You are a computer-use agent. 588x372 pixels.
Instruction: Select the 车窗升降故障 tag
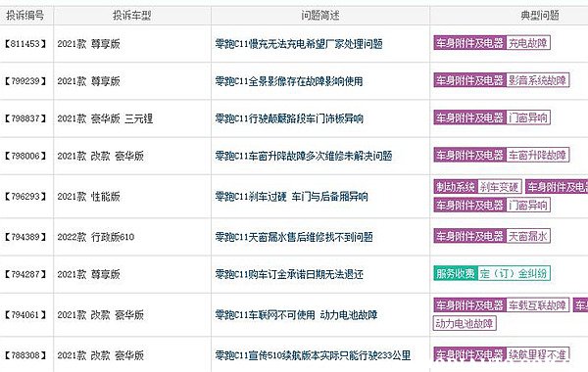(537, 155)
